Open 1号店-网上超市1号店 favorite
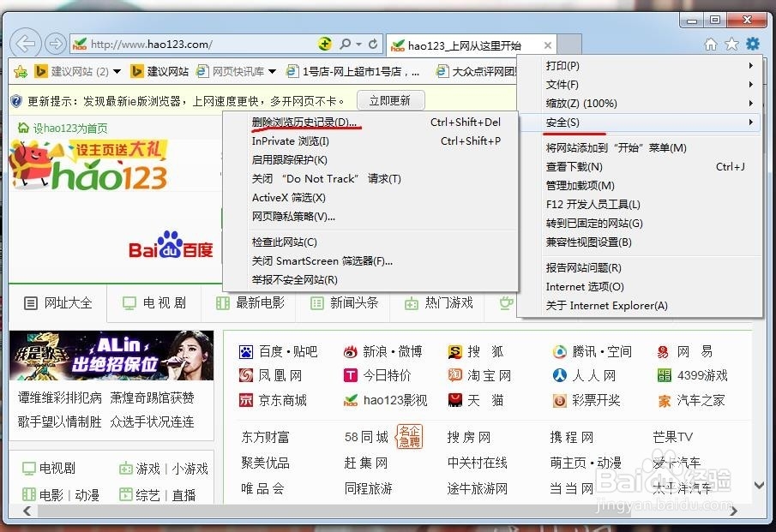The image size is (776, 532). (x=353, y=72)
